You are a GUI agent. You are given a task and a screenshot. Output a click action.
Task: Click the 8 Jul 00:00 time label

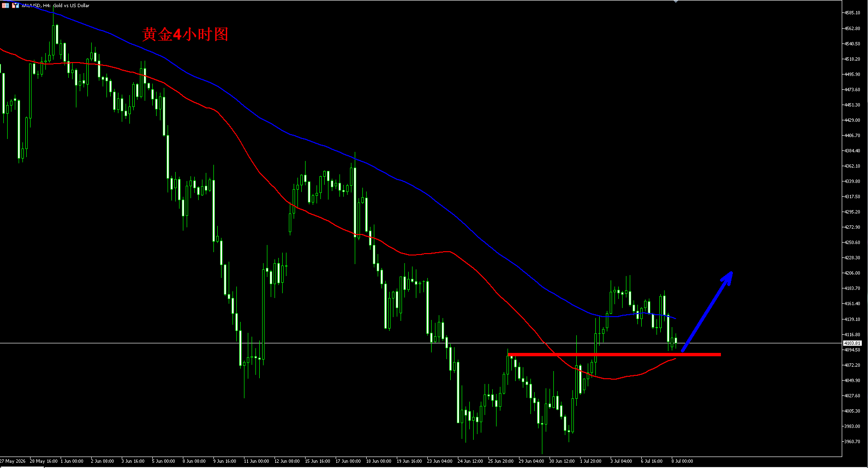tap(682, 461)
